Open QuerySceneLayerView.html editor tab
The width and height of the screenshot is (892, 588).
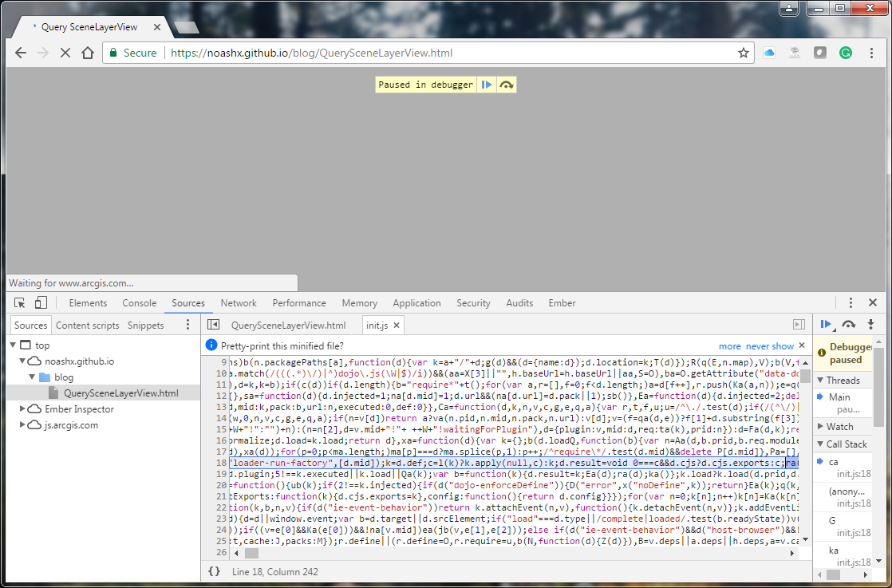click(x=288, y=326)
